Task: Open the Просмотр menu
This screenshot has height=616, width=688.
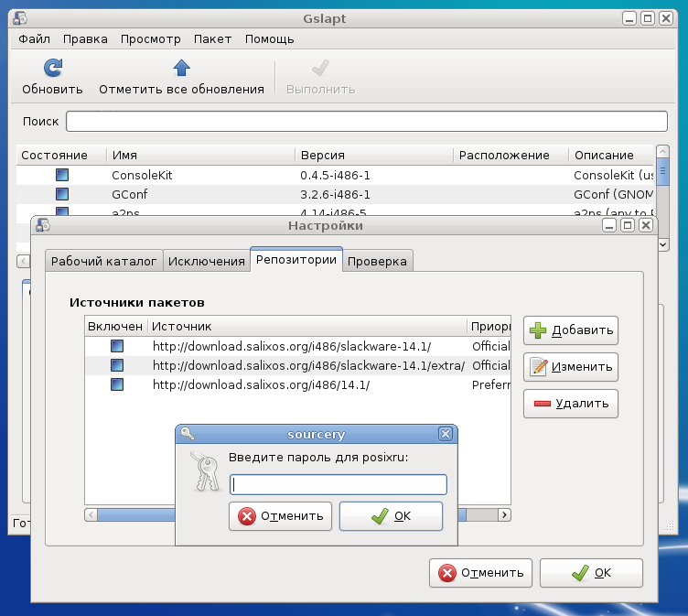Action: [150, 39]
